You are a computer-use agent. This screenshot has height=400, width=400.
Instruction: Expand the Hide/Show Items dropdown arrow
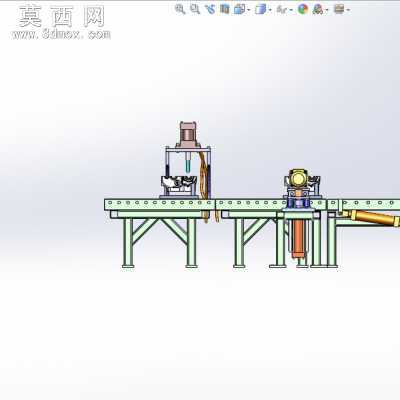coord(291,10)
